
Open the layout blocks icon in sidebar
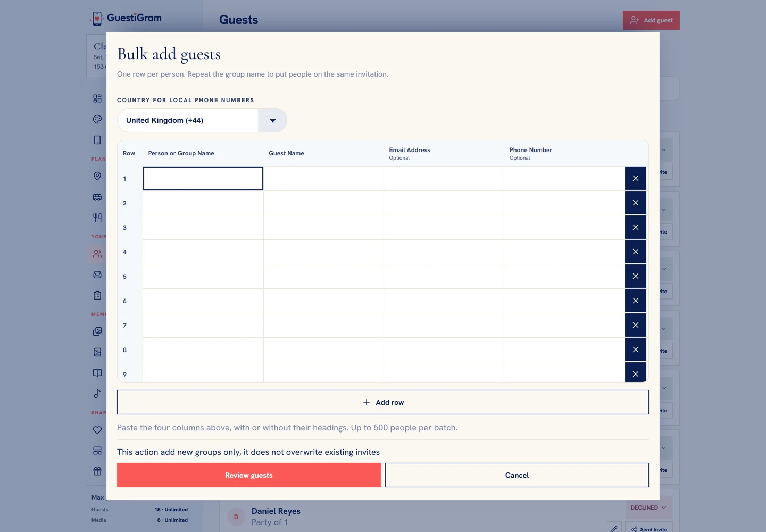(x=97, y=451)
